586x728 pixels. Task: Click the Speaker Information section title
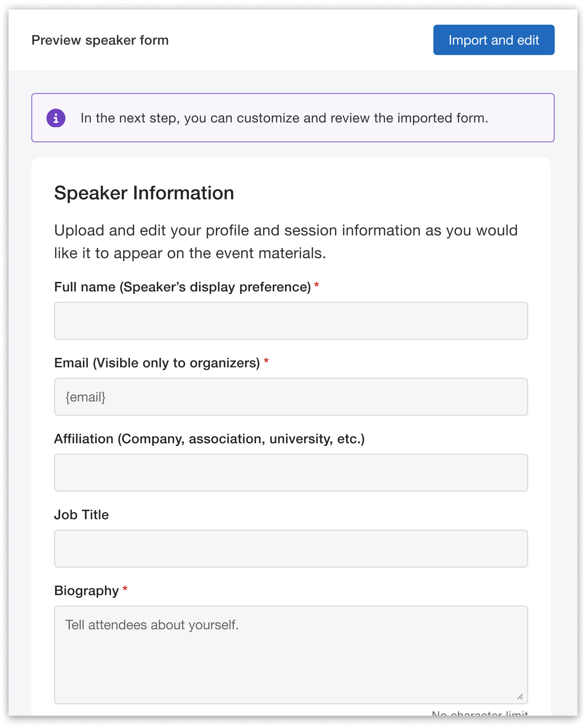(144, 193)
